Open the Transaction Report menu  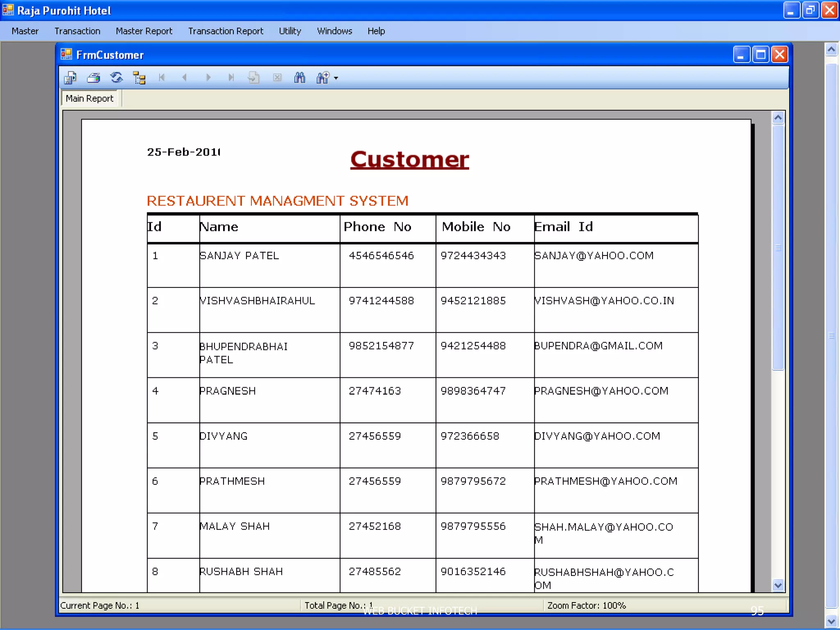click(x=226, y=31)
